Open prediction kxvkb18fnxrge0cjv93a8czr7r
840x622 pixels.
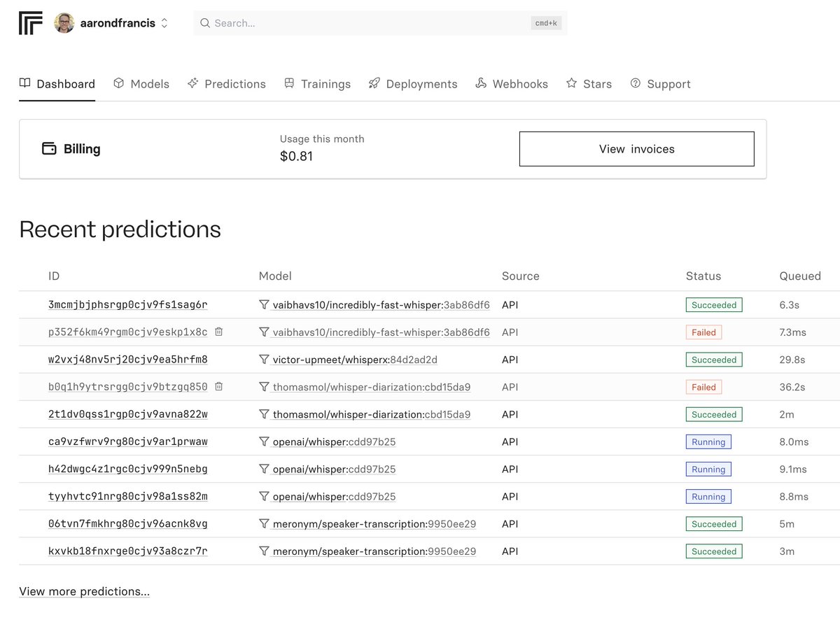click(128, 551)
